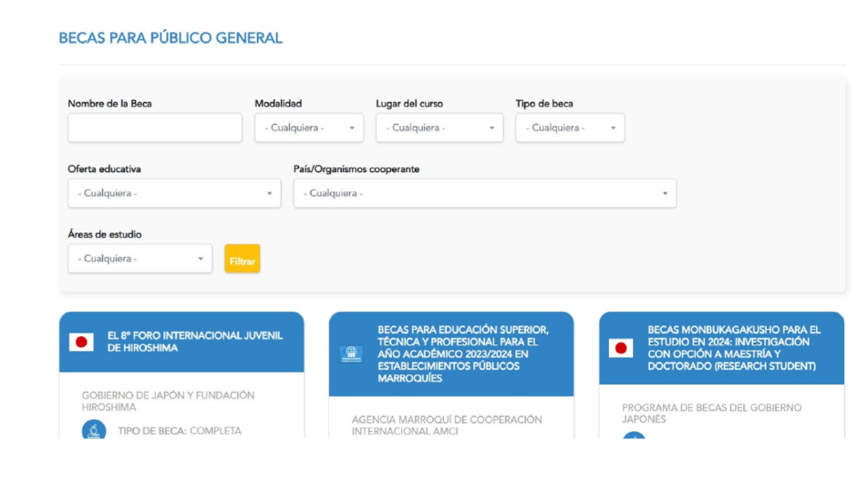Click the microscope icon beside Tipo de Beca
The height and width of the screenshot is (482, 868).
[94, 431]
